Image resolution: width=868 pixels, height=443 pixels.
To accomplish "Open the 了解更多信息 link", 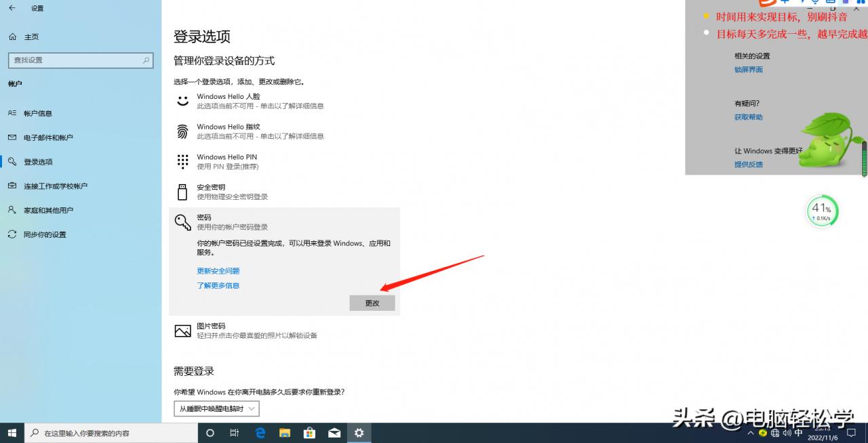I will (x=218, y=285).
